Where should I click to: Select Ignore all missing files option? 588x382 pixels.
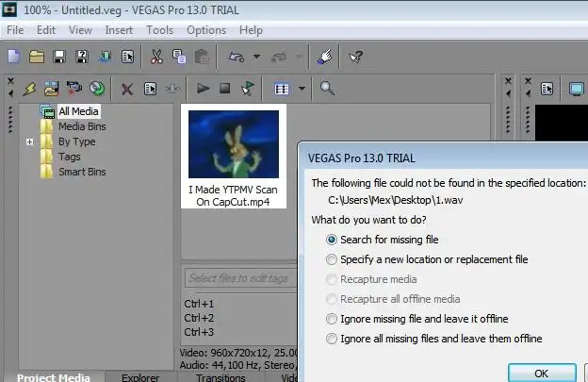pyautogui.click(x=433, y=339)
